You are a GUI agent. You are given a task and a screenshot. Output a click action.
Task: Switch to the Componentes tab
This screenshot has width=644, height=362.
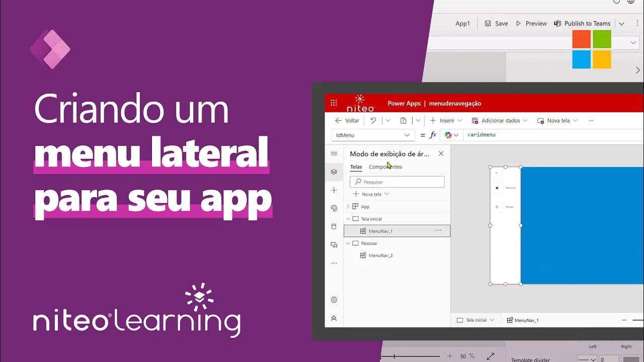(x=385, y=167)
